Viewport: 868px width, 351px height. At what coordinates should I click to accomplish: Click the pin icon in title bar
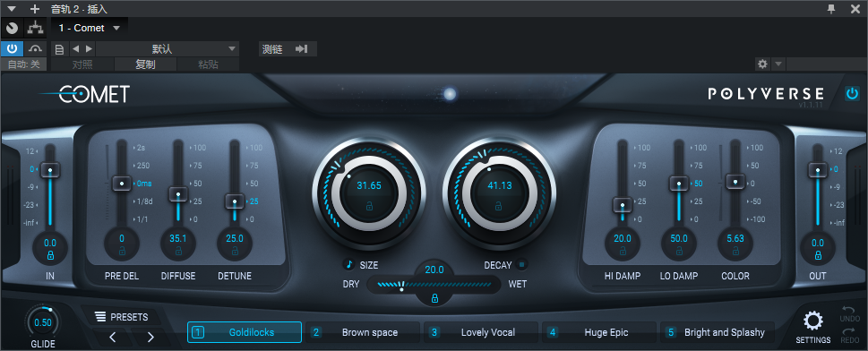point(831,8)
